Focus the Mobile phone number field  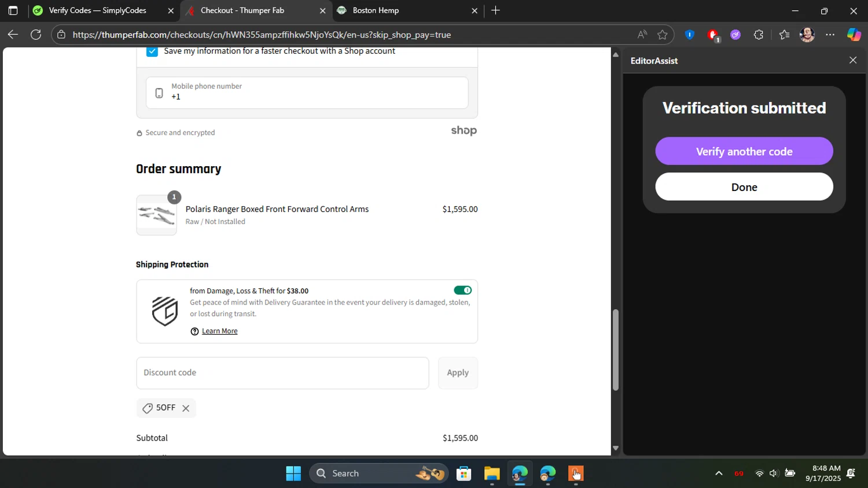pos(307,93)
